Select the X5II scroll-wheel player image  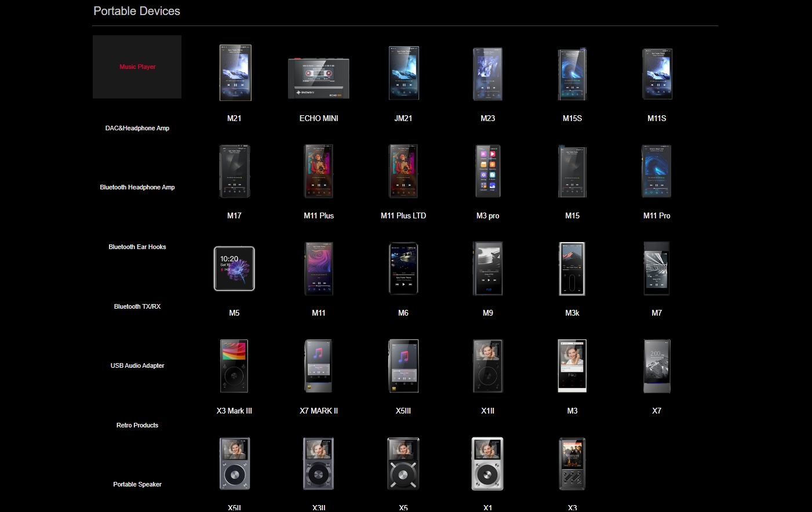(234, 464)
